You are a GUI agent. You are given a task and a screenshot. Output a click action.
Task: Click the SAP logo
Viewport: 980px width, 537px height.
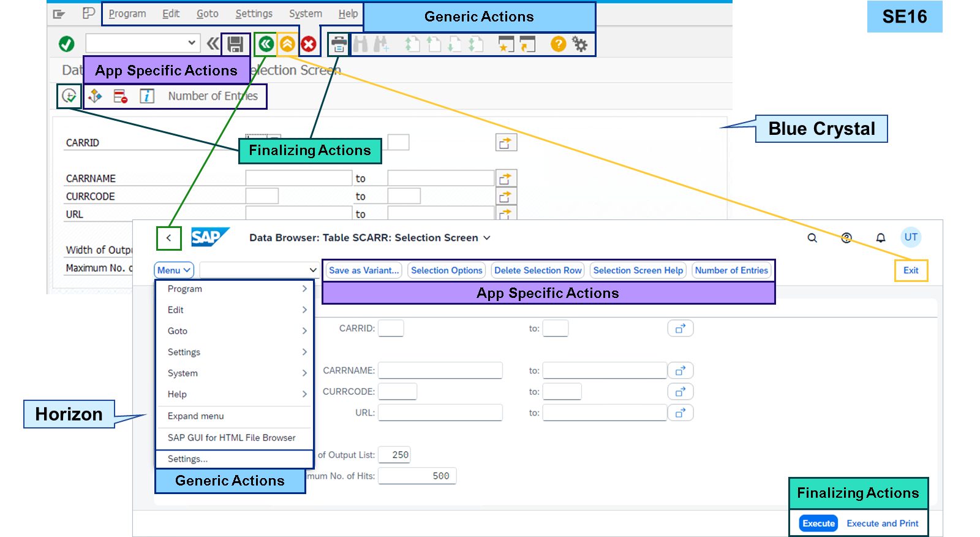(x=210, y=237)
